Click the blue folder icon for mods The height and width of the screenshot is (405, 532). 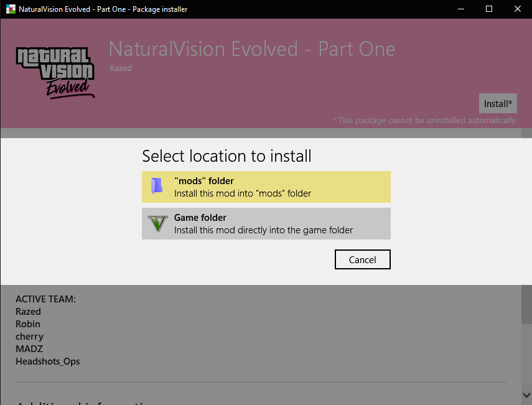click(157, 187)
